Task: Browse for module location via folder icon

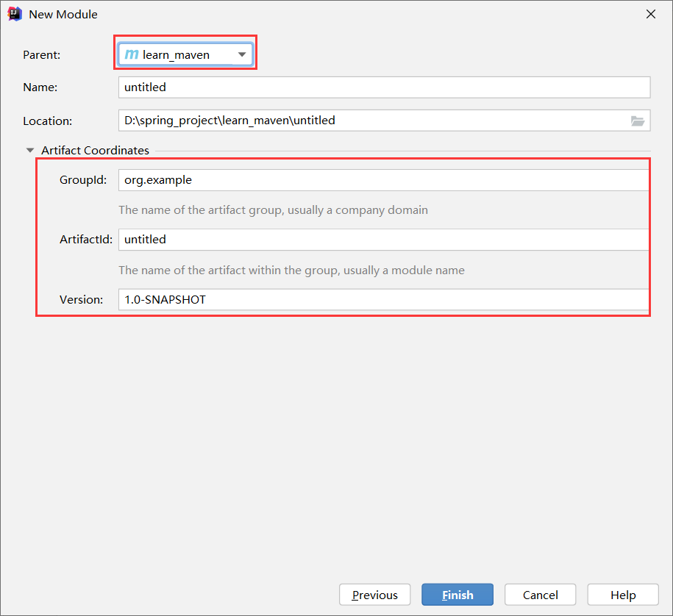Action: [x=638, y=121]
